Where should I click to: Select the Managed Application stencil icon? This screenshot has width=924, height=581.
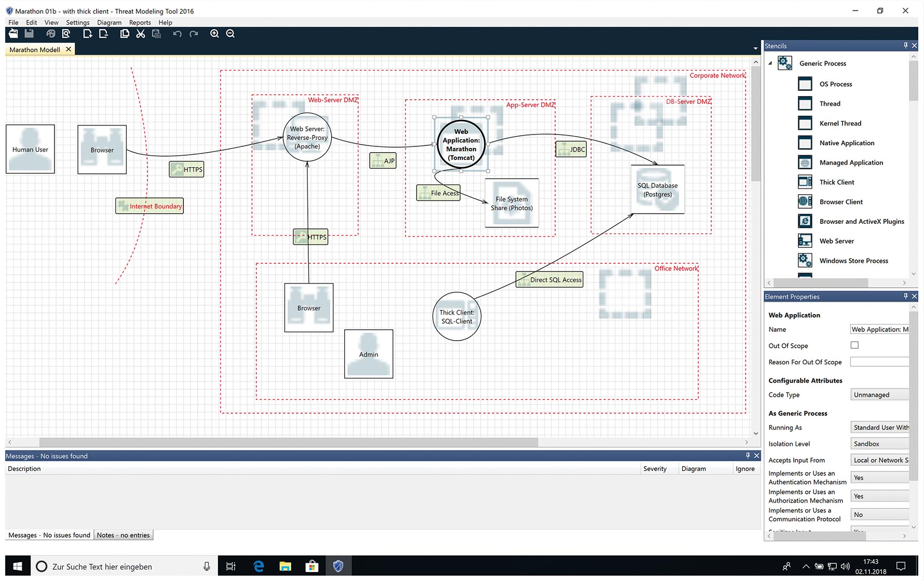(805, 163)
